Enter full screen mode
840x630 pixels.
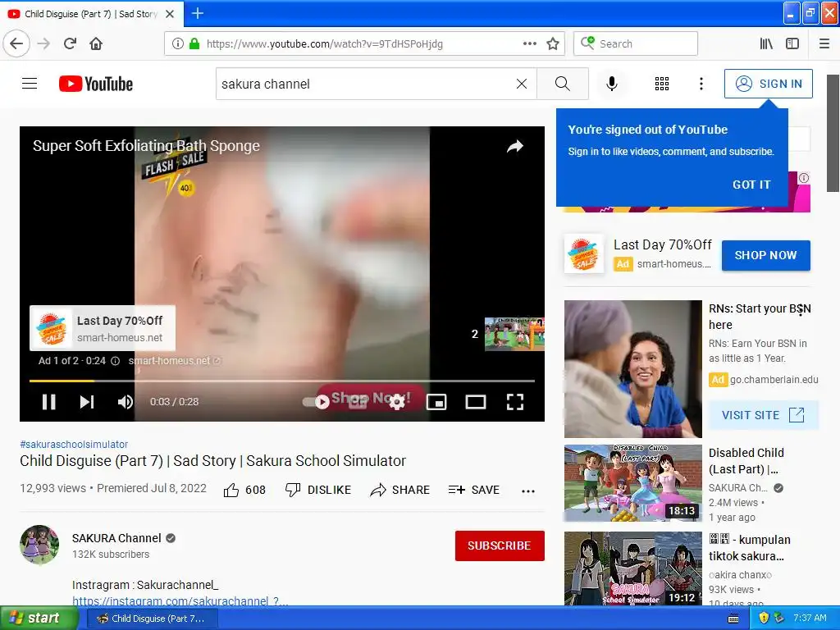515,402
